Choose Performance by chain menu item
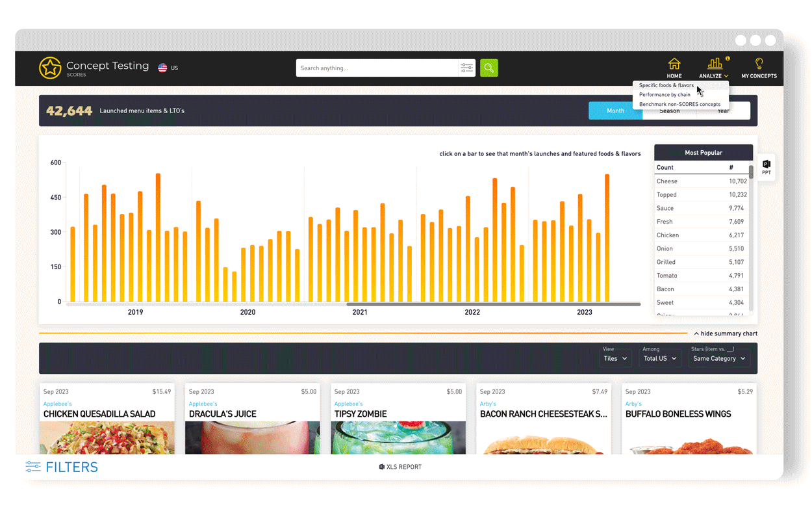Image resolution: width=812 pixels, height=511 pixels. pos(665,95)
